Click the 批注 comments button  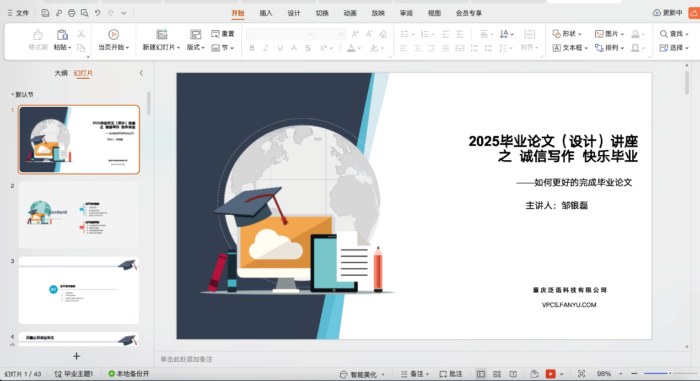point(451,374)
